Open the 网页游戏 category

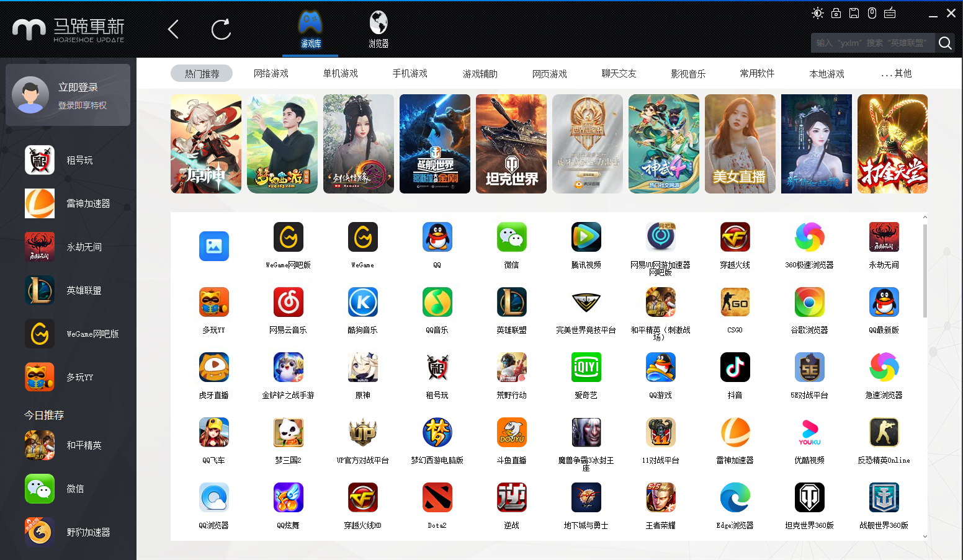pos(550,73)
